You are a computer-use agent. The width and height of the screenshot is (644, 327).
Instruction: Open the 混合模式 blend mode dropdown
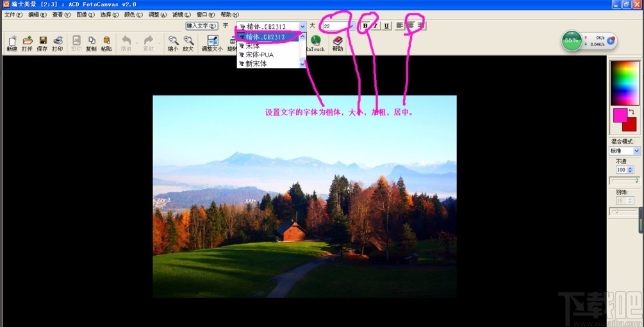(x=636, y=151)
